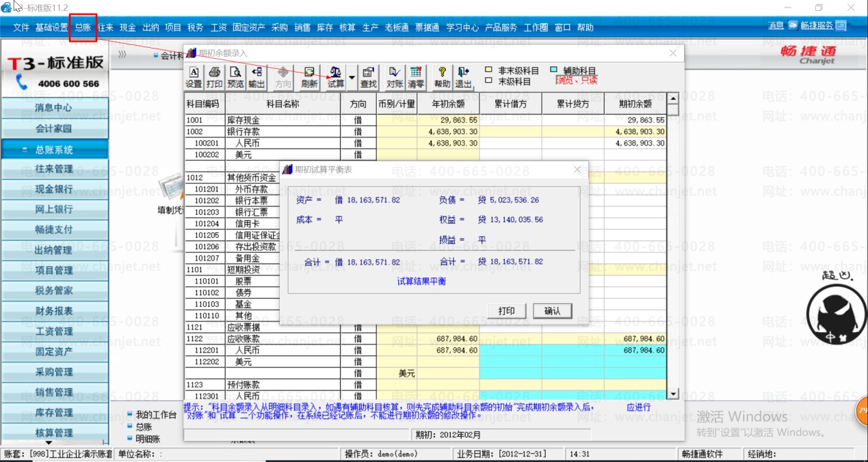868x462 pixels.
Task: Click the 清零 (Clear to zero) icon
Action: pyautogui.click(x=416, y=77)
